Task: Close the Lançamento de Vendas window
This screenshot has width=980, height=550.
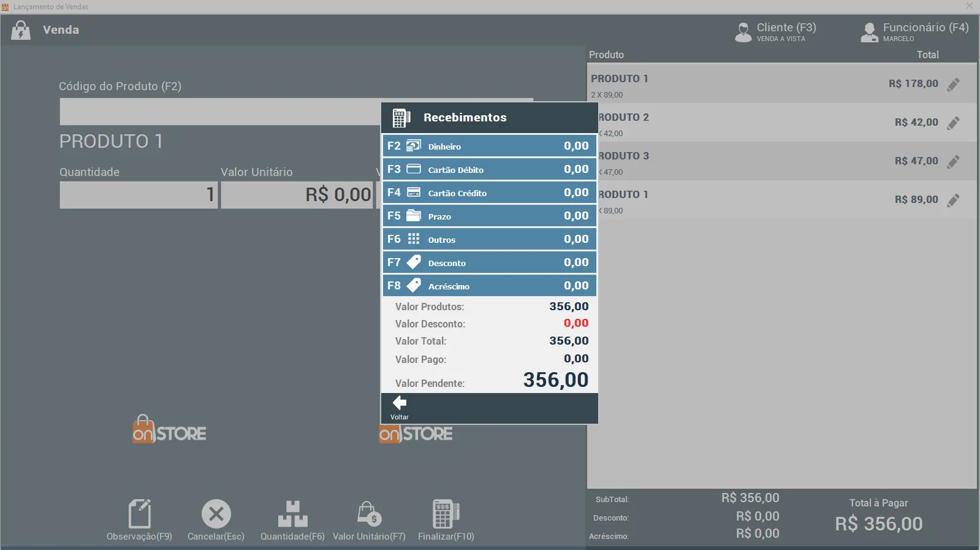Action: (x=970, y=6)
